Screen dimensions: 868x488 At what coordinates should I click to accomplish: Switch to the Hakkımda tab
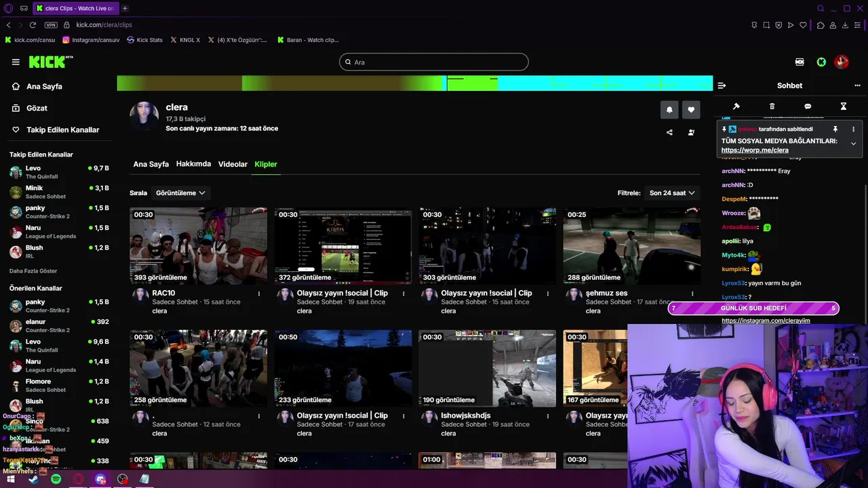click(x=193, y=164)
